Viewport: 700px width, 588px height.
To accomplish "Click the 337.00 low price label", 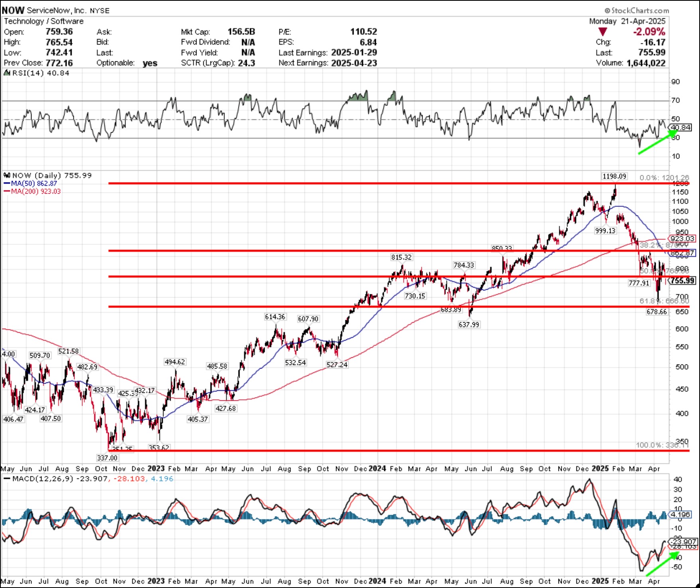I will 107,458.
